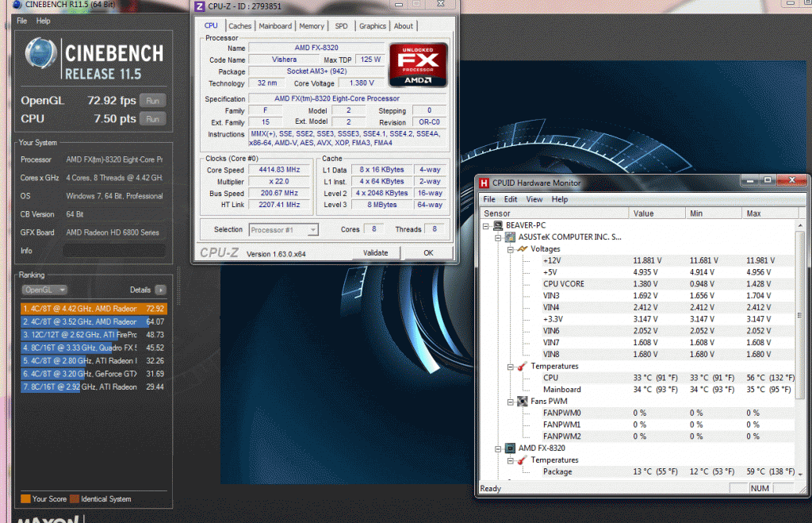The width and height of the screenshot is (812, 523).
Task: Click the Cinebench title bar app icon
Action: pos(17,4)
